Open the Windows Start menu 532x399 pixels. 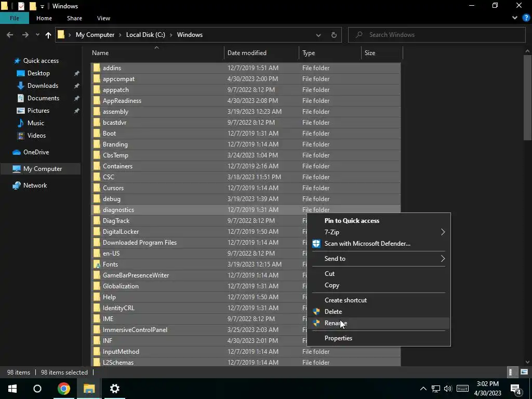click(12, 389)
